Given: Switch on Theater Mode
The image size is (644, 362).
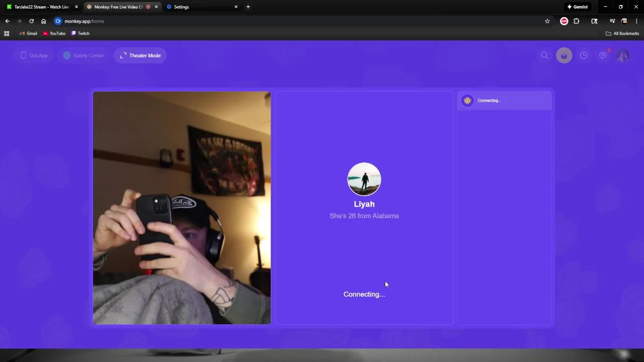Looking at the screenshot, I should pos(140,55).
